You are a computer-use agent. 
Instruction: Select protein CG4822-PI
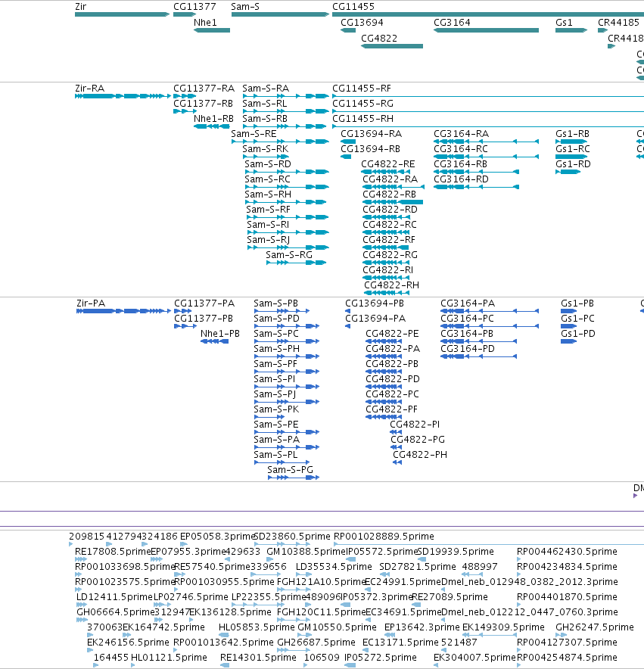pos(396,432)
